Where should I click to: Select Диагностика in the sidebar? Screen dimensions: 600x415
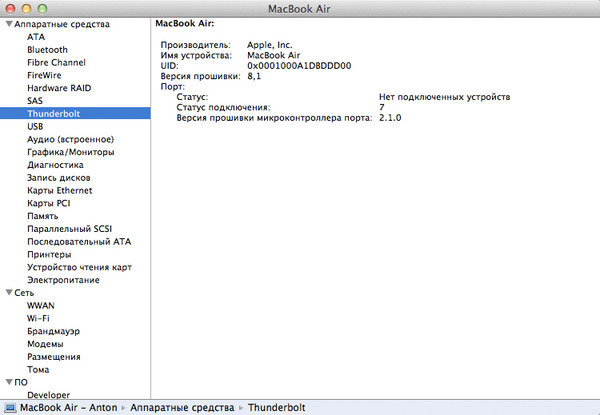55,165
